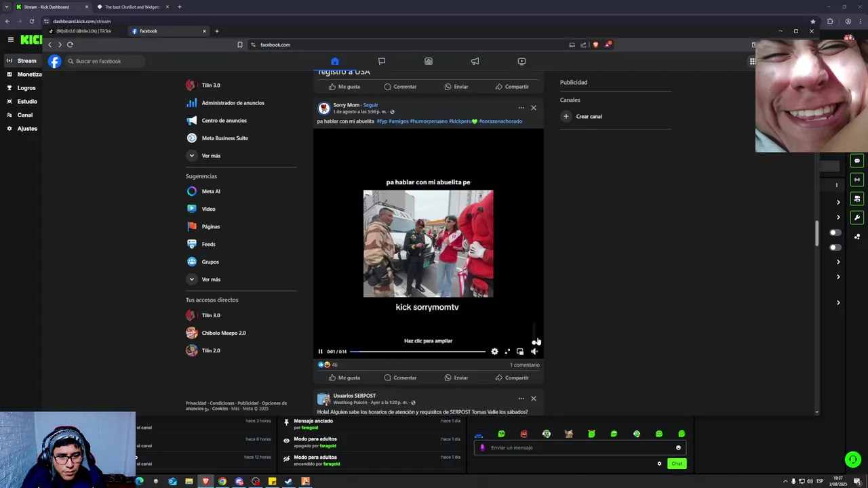Open the emoji picker in Kick chat

pyautogui.click(x=678, y=447)
